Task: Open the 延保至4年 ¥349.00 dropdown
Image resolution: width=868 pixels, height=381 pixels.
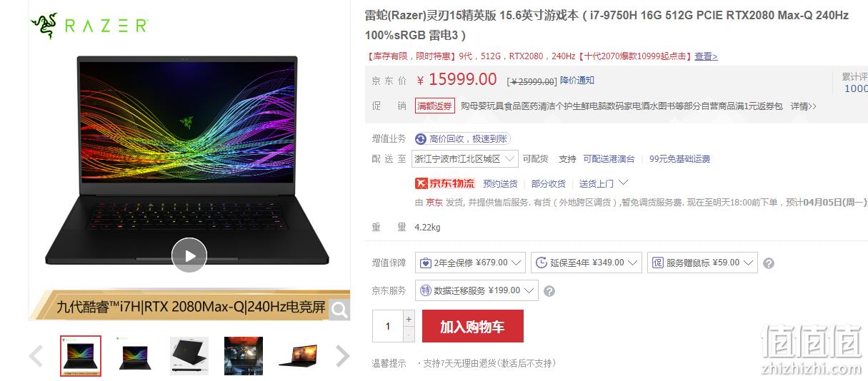Action: [586, 263]
